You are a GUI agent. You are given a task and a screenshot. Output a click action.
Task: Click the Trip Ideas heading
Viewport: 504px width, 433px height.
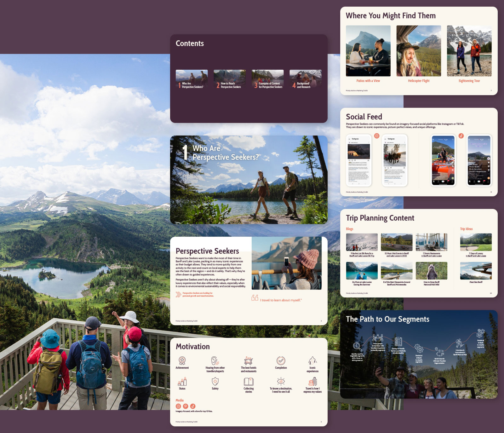466,229
